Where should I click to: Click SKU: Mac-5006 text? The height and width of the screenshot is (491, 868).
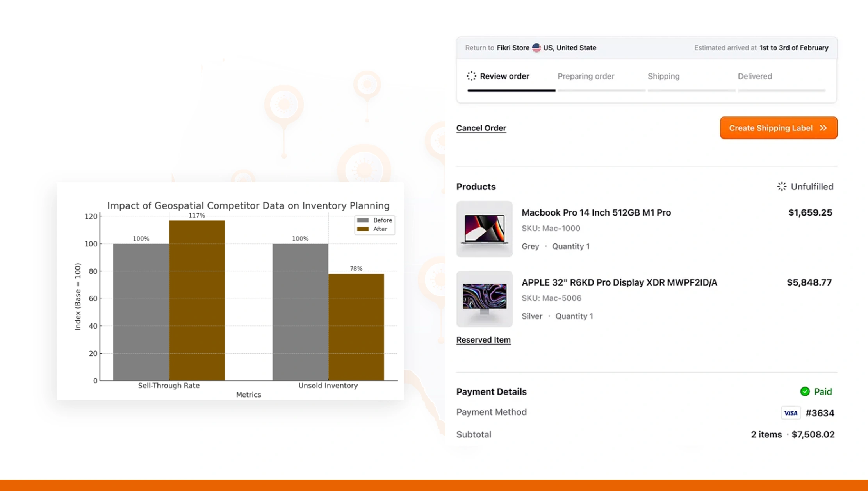coord(551,298)
